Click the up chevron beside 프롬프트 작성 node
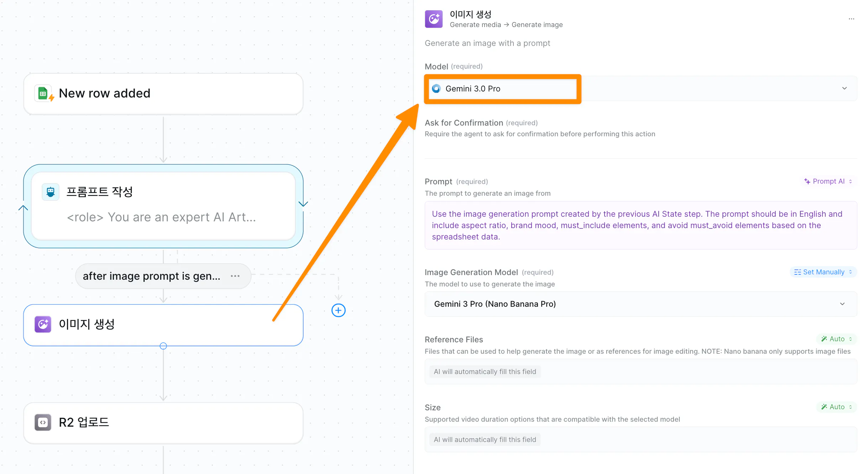Image resolution: width=868 pixels, height=474 pixels. (x=23, y=208)
